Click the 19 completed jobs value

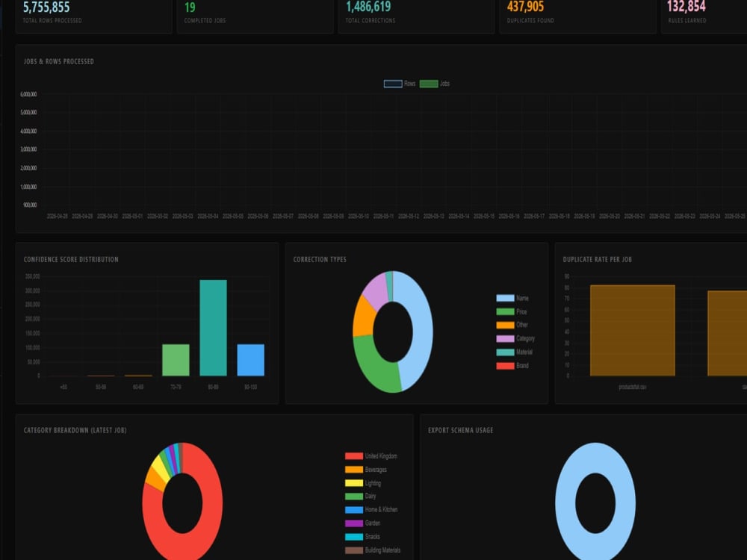(x=190, y=7)
